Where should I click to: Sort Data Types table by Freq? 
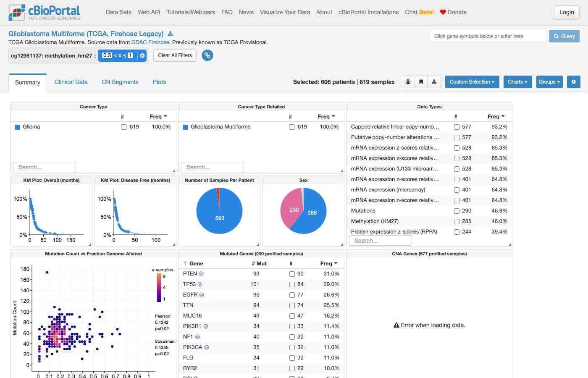[x=496, y=116]
